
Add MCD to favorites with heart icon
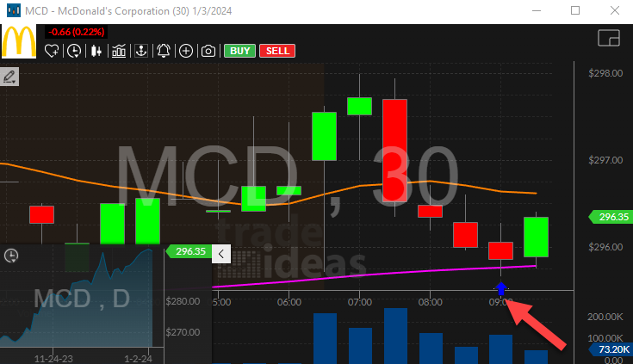click(53, 51)
